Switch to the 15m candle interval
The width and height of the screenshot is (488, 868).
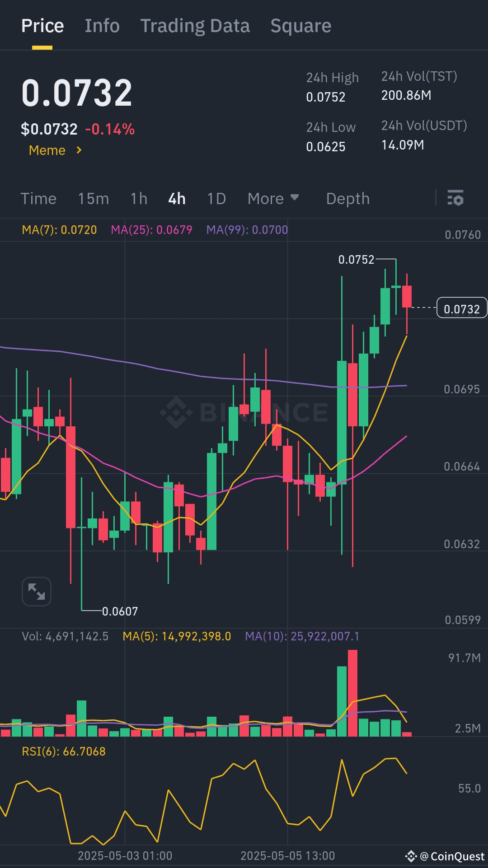point(94,198)
